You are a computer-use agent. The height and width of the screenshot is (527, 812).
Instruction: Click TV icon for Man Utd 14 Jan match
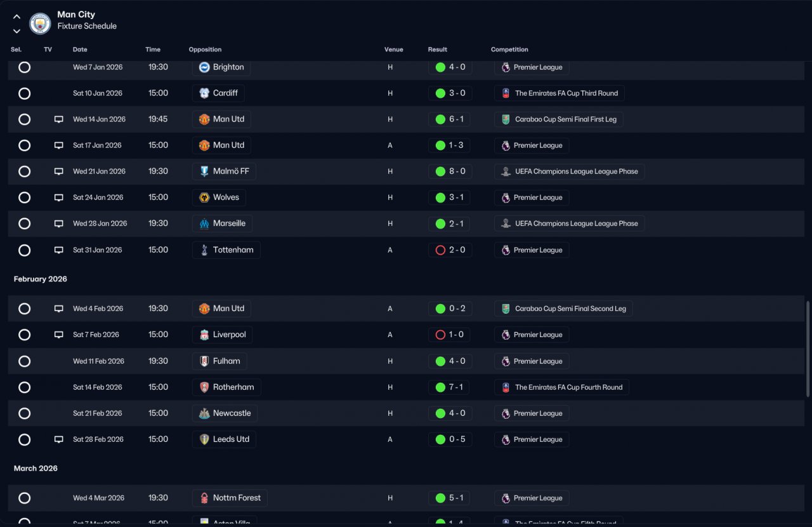pos(59,119)
